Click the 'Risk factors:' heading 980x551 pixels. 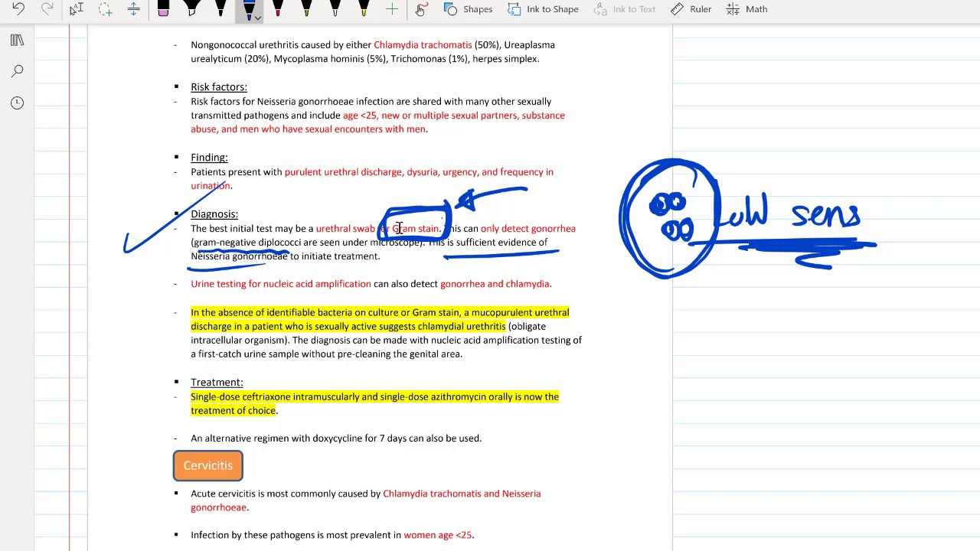(219, 87)
